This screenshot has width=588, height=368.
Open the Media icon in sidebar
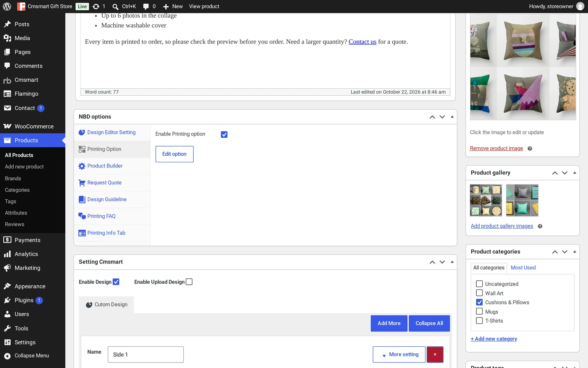(x=7, y=38)
